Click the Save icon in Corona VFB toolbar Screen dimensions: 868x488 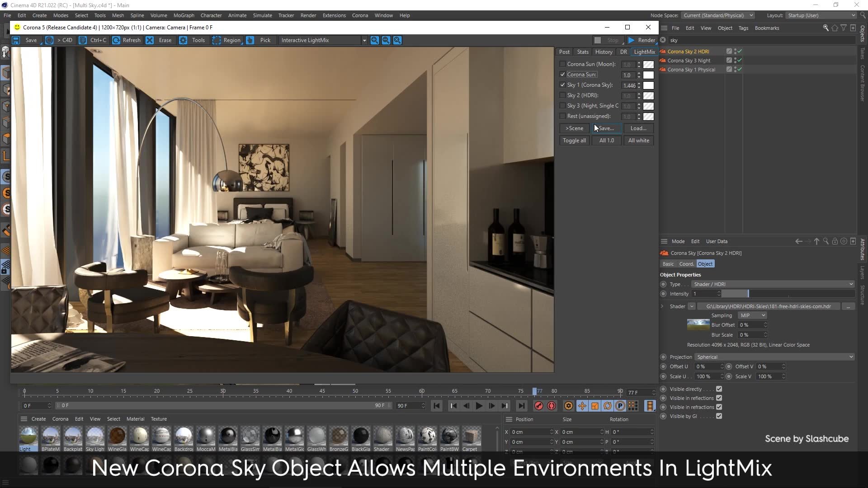point(16,40)
